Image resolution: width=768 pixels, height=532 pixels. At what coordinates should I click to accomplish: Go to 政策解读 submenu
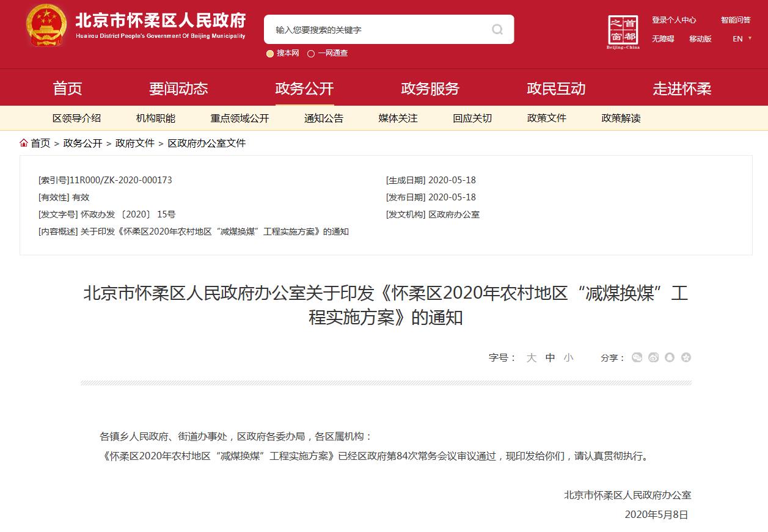(x=621, y=118)
